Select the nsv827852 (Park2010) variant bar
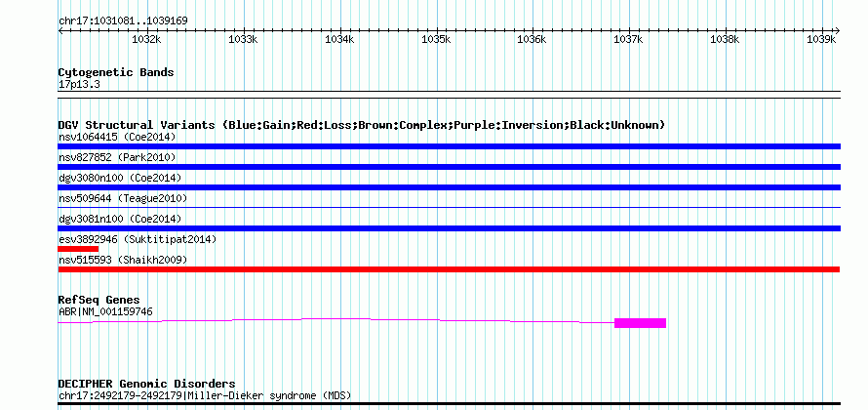Image resolution: width=868 pixels, height=410 pixels. (449, 167)
